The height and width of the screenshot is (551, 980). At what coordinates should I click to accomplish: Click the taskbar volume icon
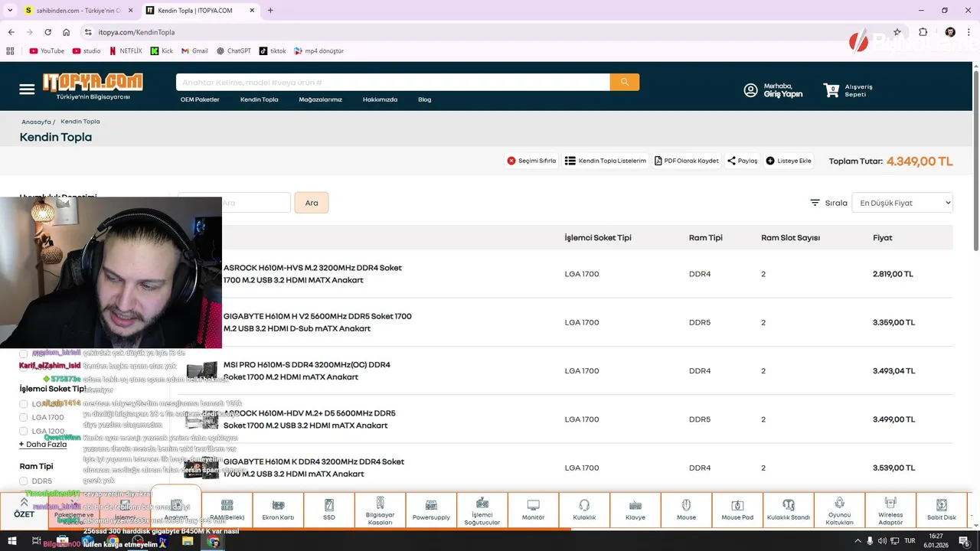coord(882,541)
